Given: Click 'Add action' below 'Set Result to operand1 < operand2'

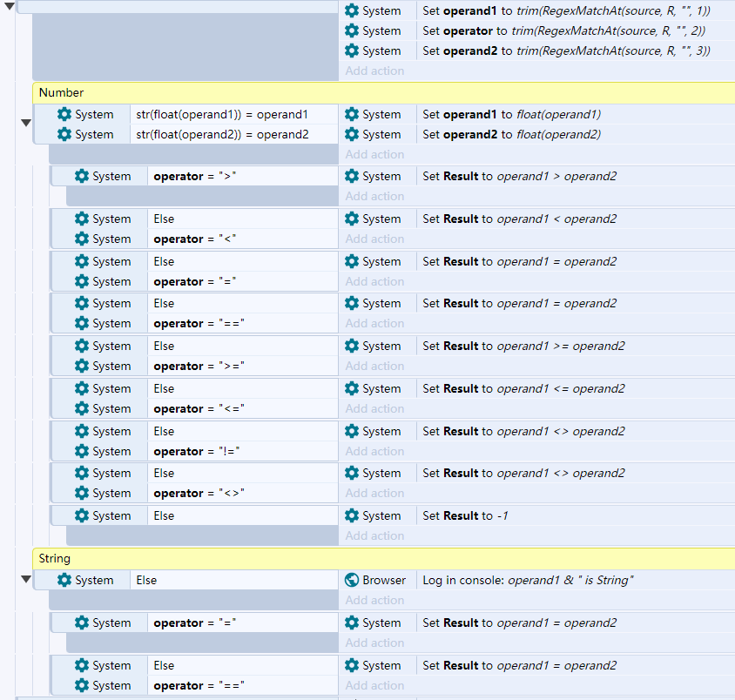Looking at the screenshot, I should [374, 239].
